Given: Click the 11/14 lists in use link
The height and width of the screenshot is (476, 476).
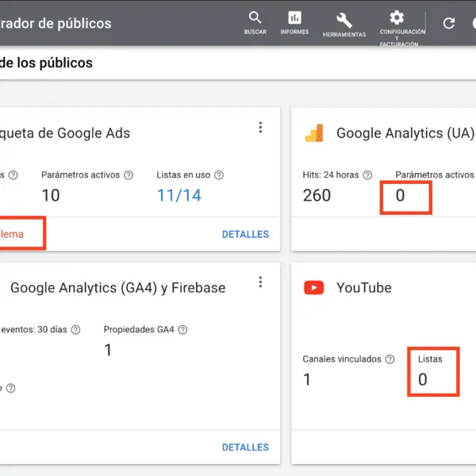Looking at the screenshot, I should click(178, 195).
